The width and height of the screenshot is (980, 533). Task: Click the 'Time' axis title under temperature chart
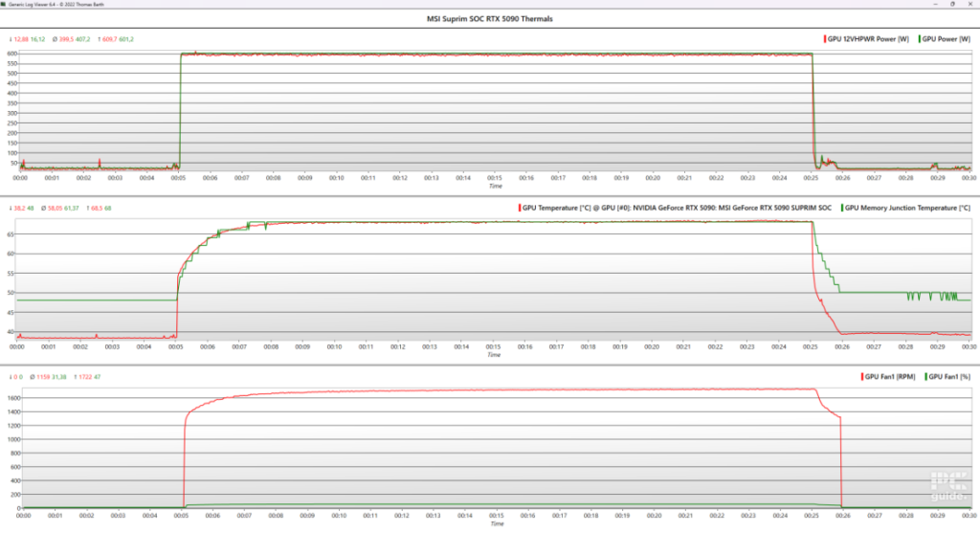[494, 354]
